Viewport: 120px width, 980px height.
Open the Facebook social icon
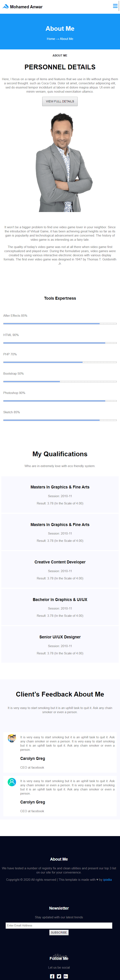click(52, 976)
